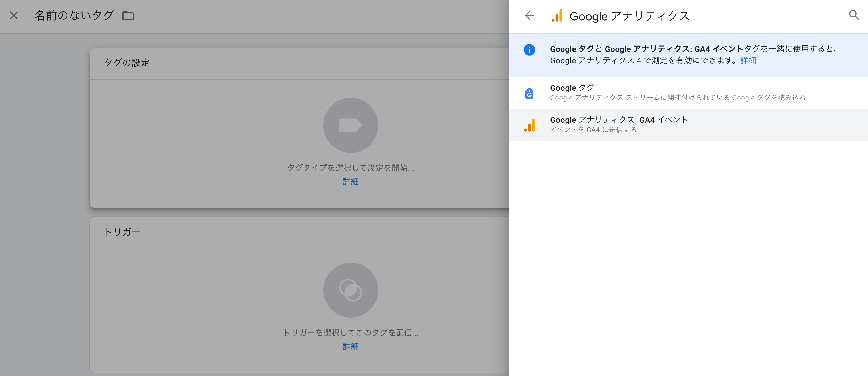868x376 pixels.
Task: Open 詳細 link in info banner
Action: coord(748,60)
